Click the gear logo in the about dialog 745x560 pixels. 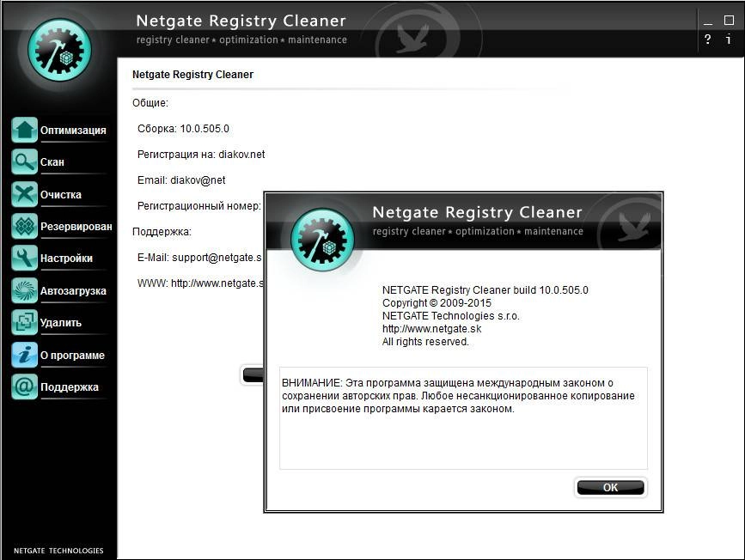[x=322, y=240]
